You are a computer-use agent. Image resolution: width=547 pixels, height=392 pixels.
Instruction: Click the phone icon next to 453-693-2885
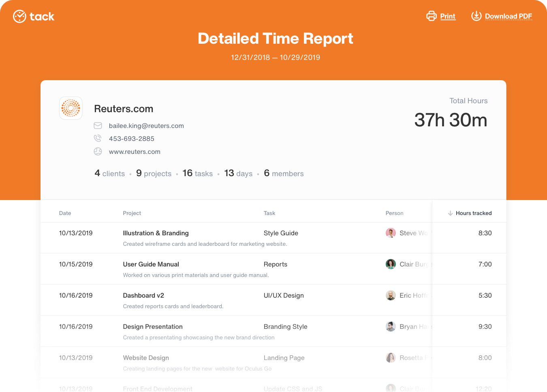[98, 138]
